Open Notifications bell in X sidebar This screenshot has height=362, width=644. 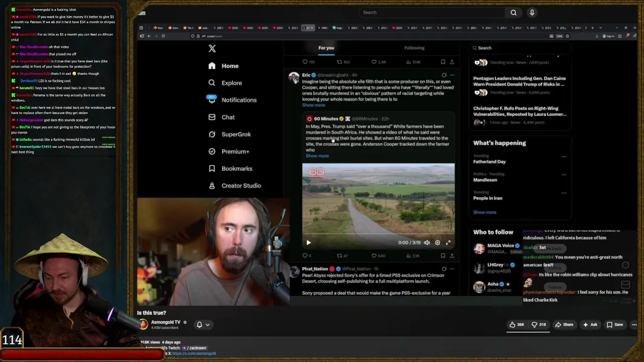232,100
